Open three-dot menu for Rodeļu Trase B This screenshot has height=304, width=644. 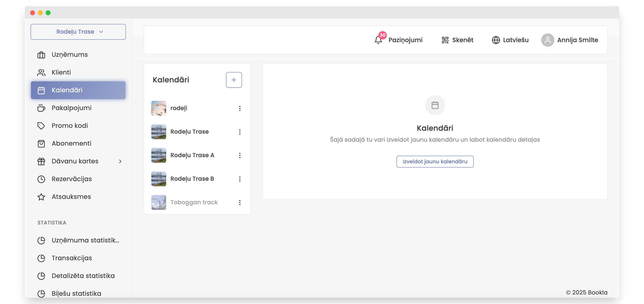click(239, 179)
